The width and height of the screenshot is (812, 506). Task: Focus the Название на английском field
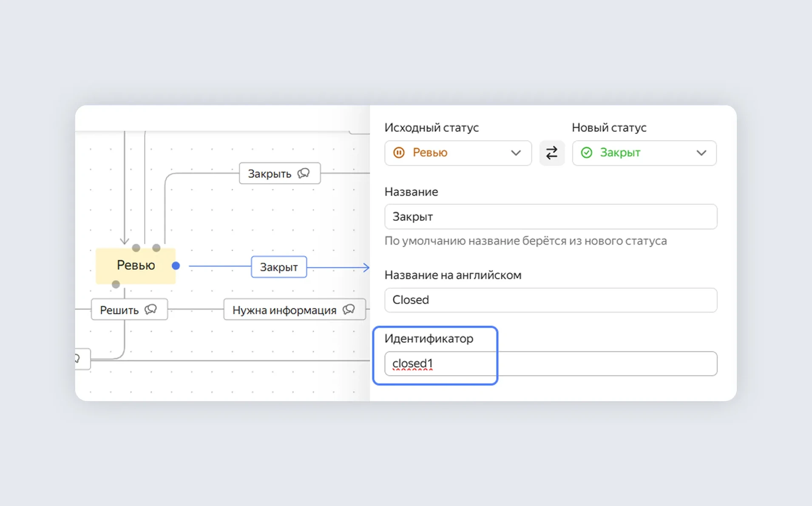tap(550, 300)
